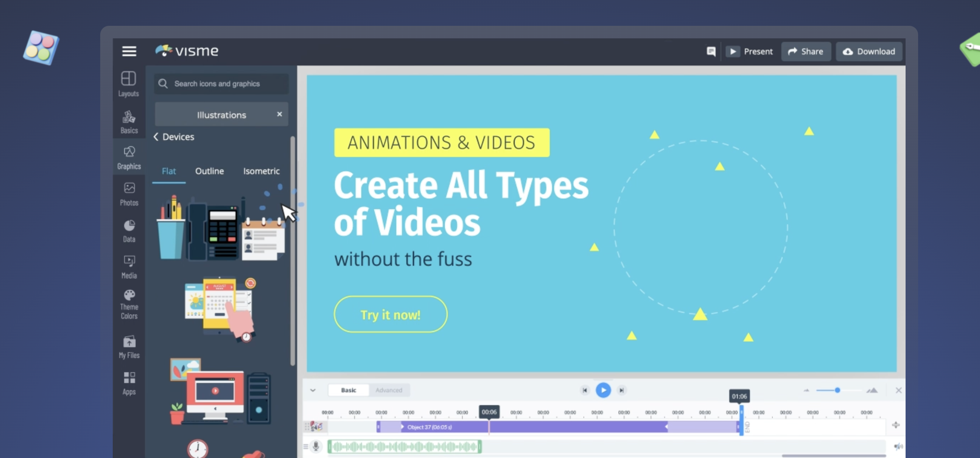Go back from Devices category
This screenshot has height=458, width=980.
coord(156,137)
